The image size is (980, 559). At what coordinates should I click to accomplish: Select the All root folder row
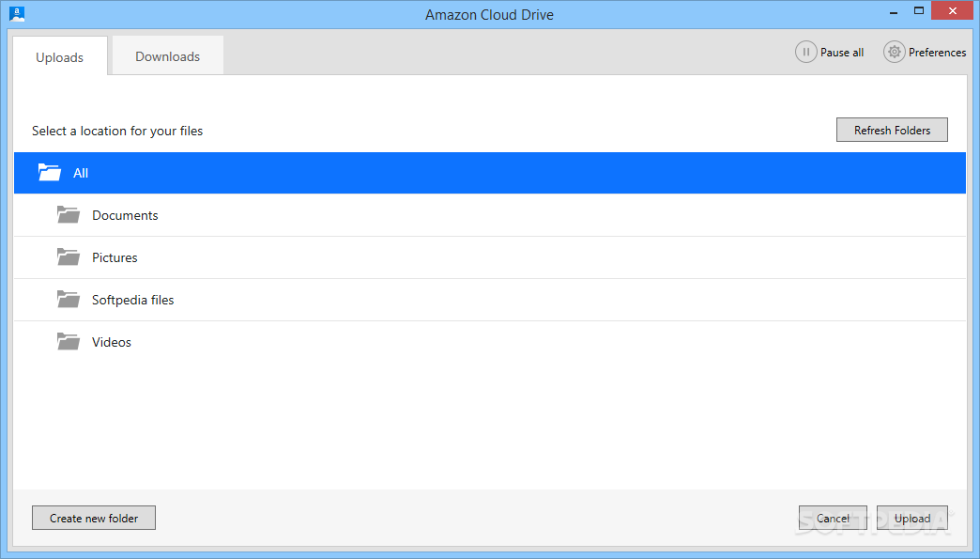point(490,173)
